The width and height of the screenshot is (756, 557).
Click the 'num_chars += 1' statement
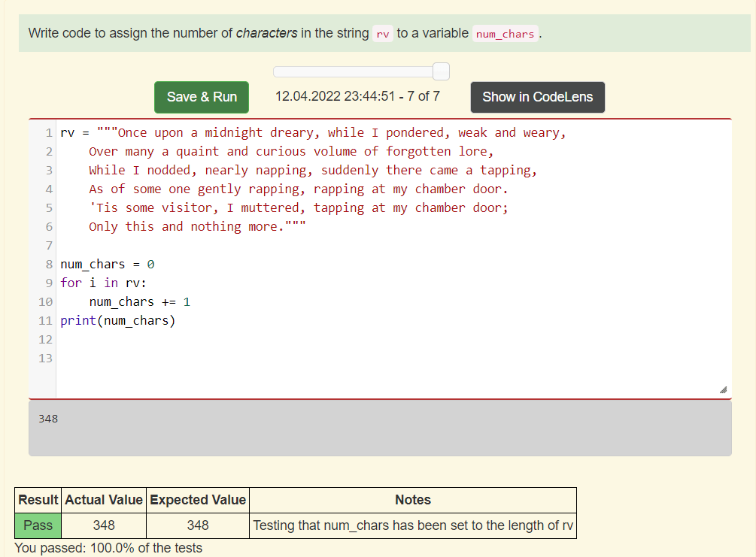point(140,302)
